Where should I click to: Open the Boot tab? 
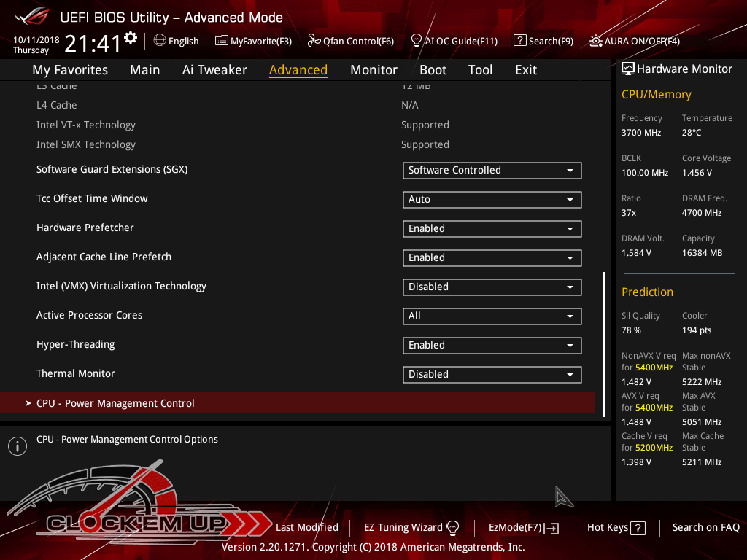[433, 70]
